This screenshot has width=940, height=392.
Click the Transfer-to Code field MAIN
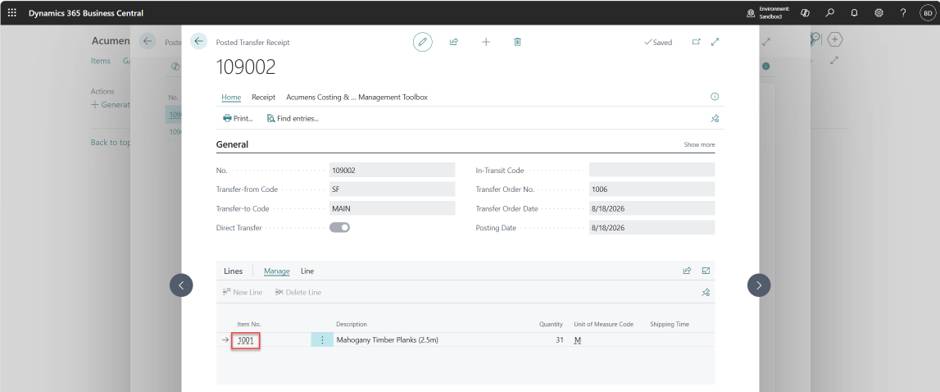(x=392, y=209)
